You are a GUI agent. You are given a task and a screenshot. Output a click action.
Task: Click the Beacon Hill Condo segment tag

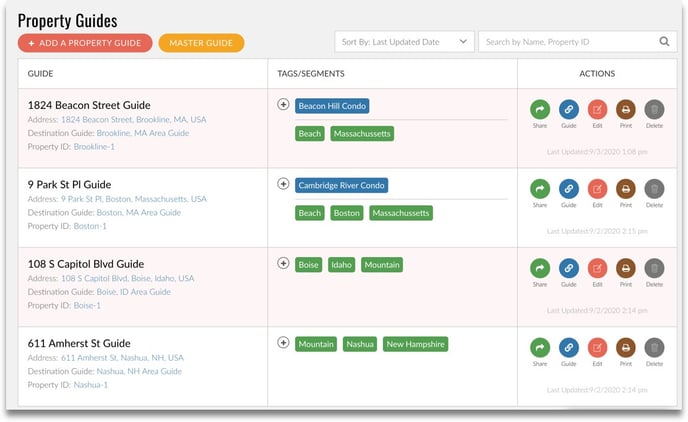pyautogui.click(x=333, y=105)
